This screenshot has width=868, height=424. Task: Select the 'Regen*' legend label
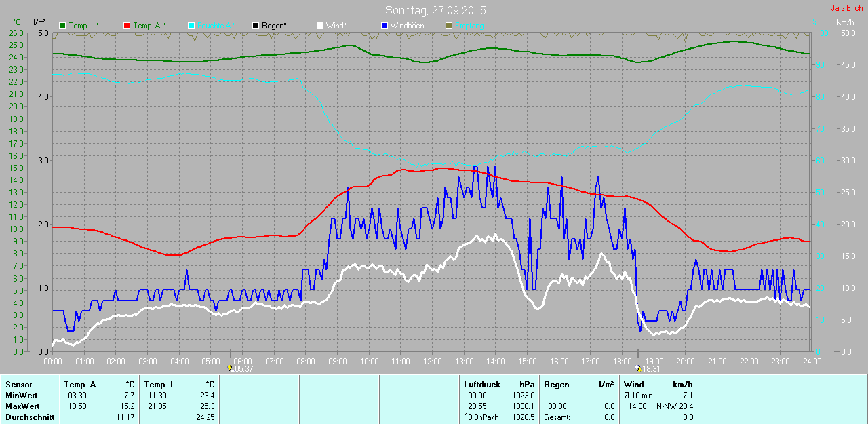pos(275,26)
